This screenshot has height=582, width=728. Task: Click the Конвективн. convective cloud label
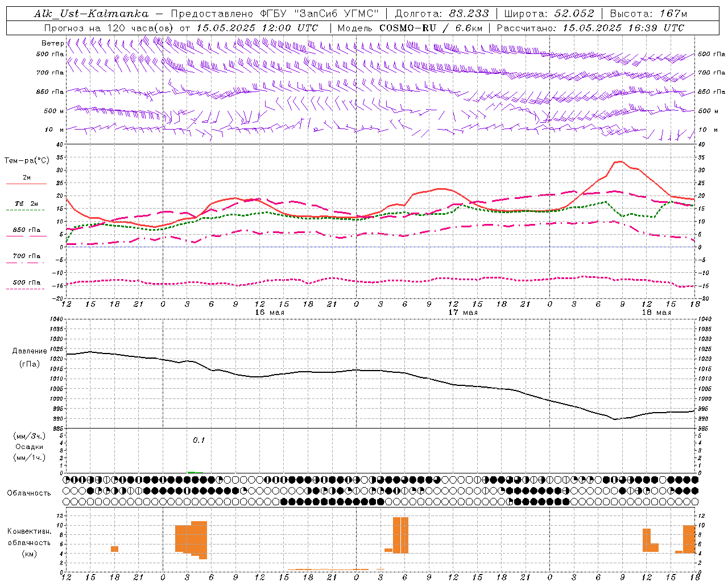click(30, 531)
